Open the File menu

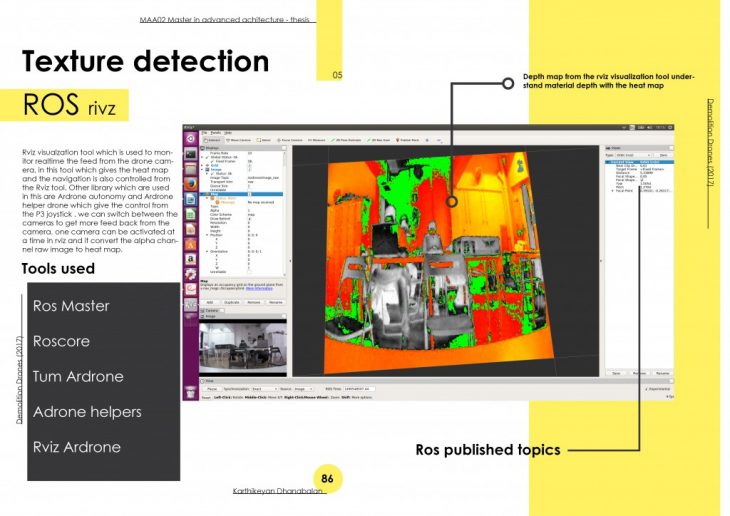(203, 132)
